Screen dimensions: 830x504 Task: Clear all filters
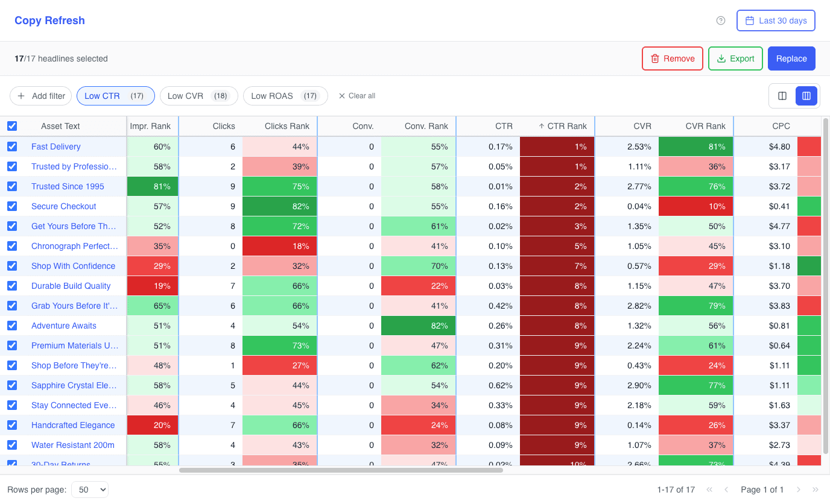pyautogui.click(x=356, y=96)
